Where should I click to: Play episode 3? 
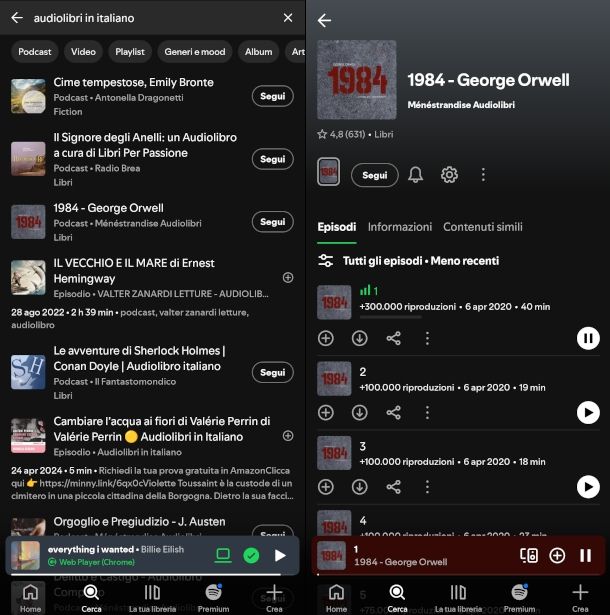[588, 487]
